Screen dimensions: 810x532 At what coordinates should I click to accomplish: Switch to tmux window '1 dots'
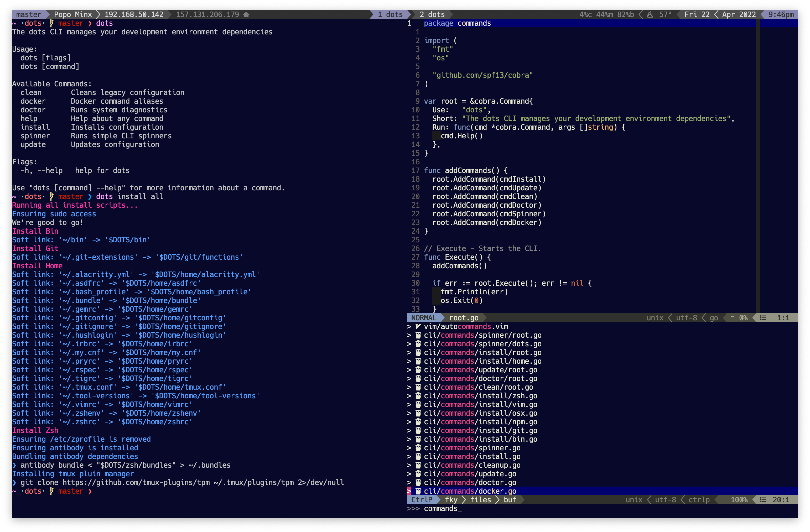click(390, 14)
